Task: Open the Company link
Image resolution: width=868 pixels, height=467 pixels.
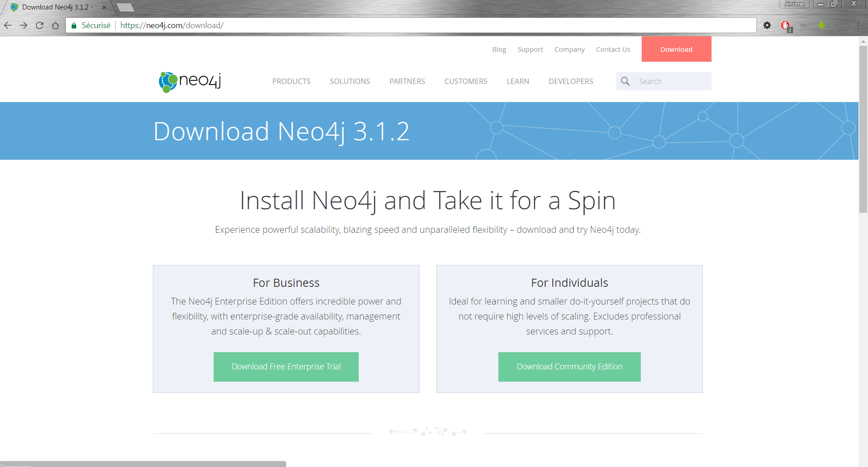Action: [x=570, y=49]
